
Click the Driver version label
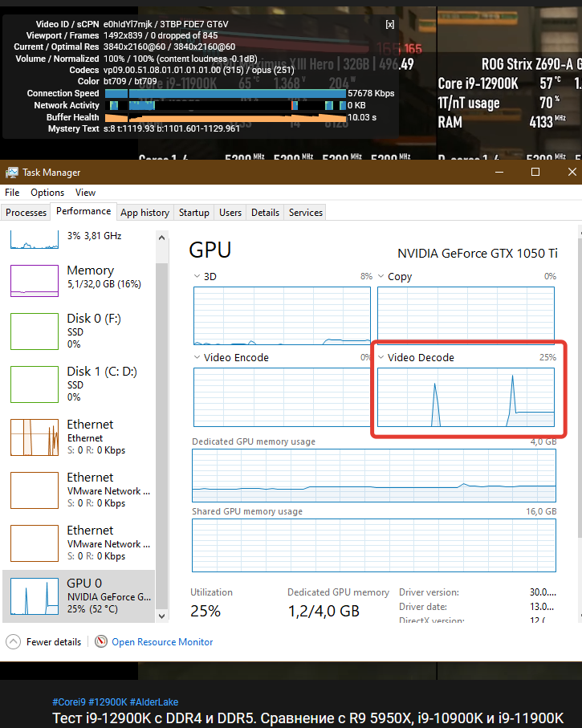[x=429, y=592]
